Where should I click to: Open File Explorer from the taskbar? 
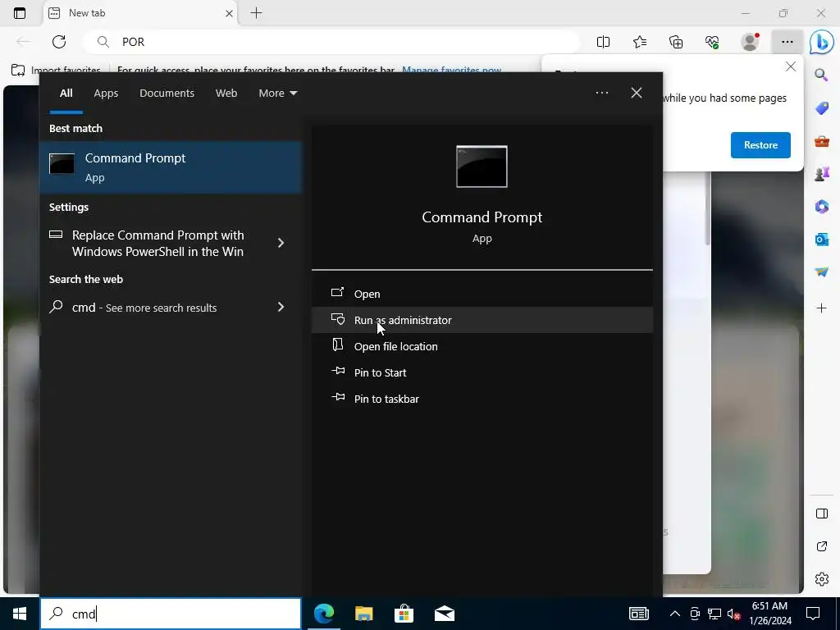coord(363,614)
